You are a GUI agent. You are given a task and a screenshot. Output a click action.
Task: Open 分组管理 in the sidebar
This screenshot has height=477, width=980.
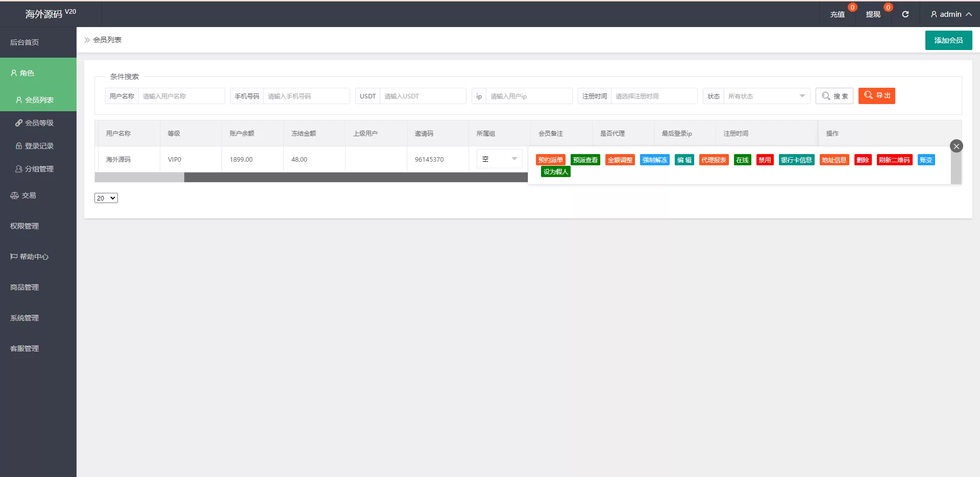39,169
